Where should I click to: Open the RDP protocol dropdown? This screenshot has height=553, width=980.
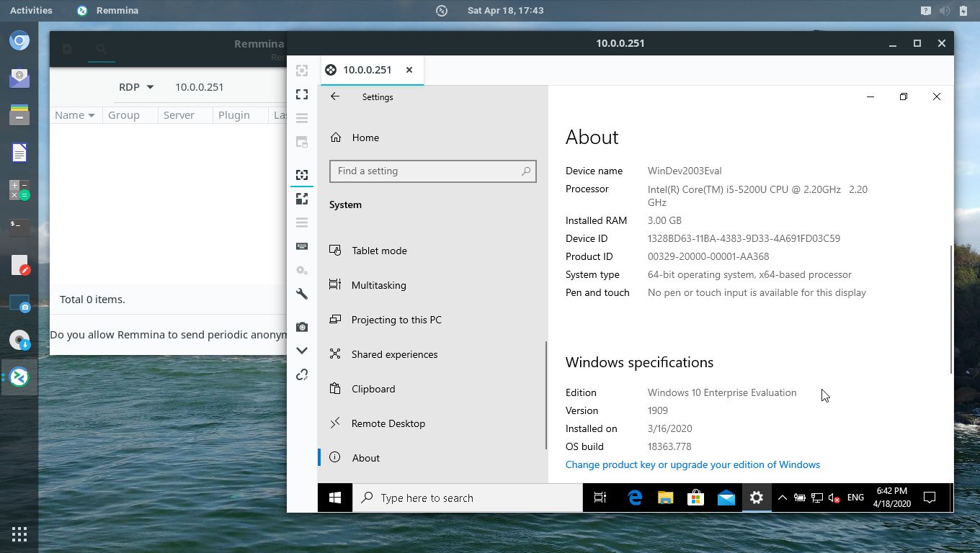[136, 87]
